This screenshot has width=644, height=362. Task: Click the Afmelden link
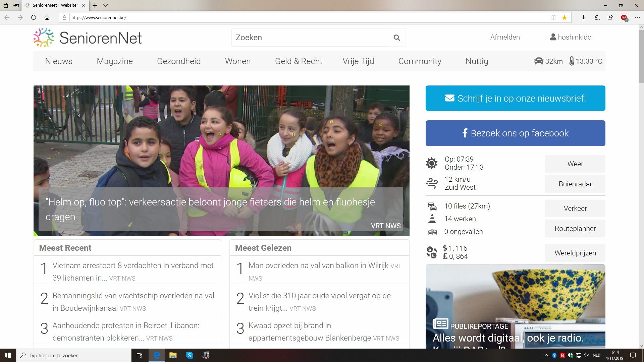505,37
